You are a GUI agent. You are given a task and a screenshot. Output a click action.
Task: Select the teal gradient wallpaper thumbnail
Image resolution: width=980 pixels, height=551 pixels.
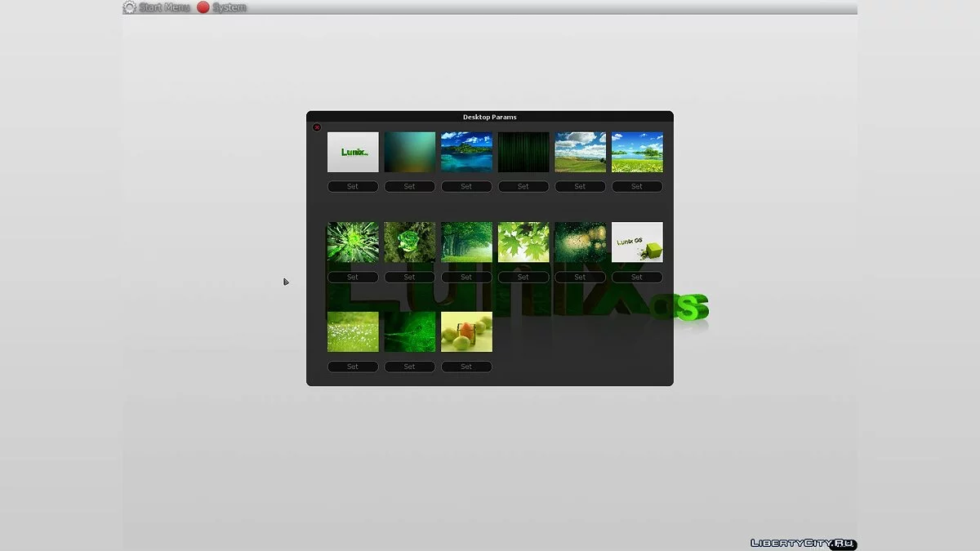(x=410, y=152)
